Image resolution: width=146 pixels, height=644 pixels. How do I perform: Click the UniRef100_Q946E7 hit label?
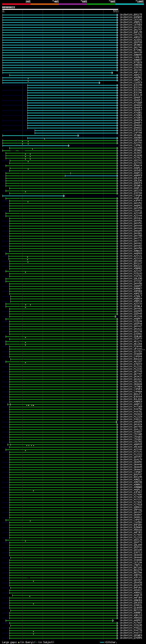[x=131, y=111]
